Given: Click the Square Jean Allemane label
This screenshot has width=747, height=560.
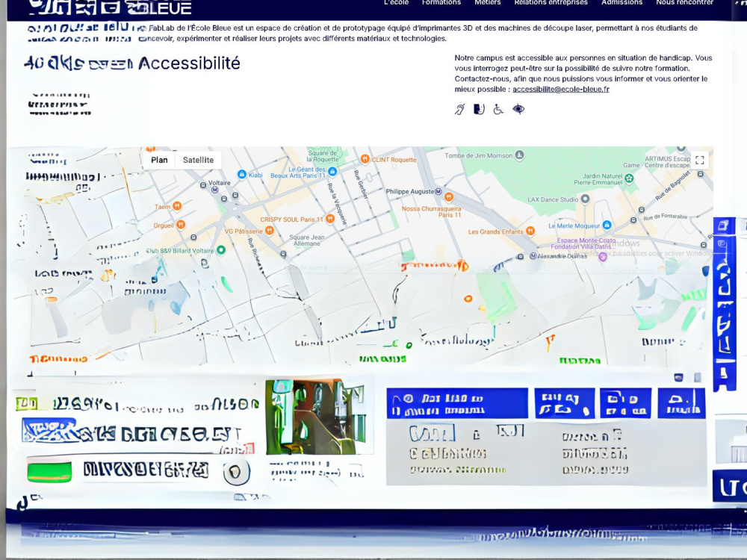Looking at the screenshot, I should [x=307, y=240].
